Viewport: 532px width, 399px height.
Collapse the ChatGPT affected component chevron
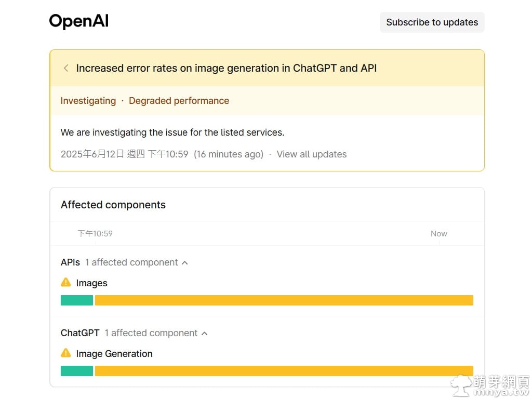(x=204, y=334)
